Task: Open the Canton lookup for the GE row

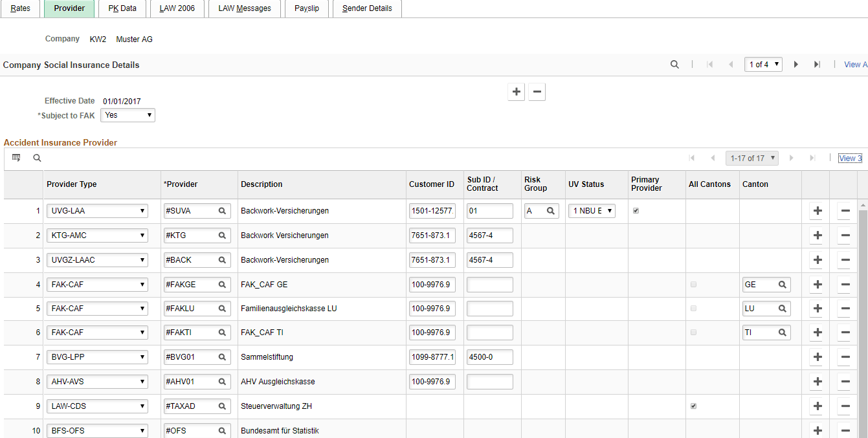Action: click(x=781, y=284)
